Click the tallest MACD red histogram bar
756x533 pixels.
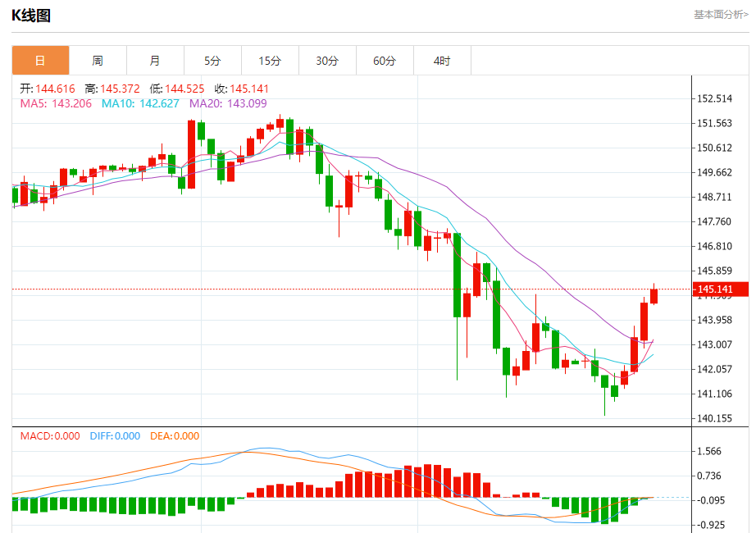coord(428,481)
